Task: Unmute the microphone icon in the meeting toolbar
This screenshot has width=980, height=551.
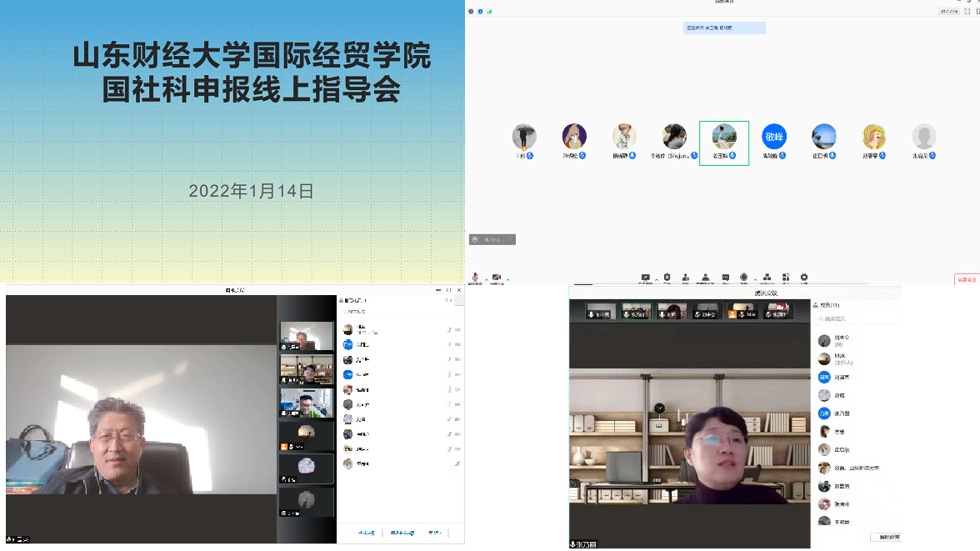Action: pyautogui.click(x=474, y=276)
